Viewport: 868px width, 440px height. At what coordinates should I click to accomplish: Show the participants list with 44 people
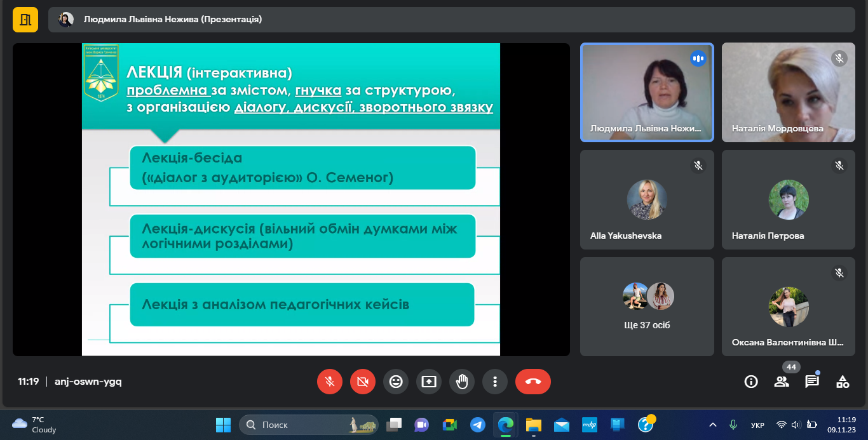coord(782,382)
